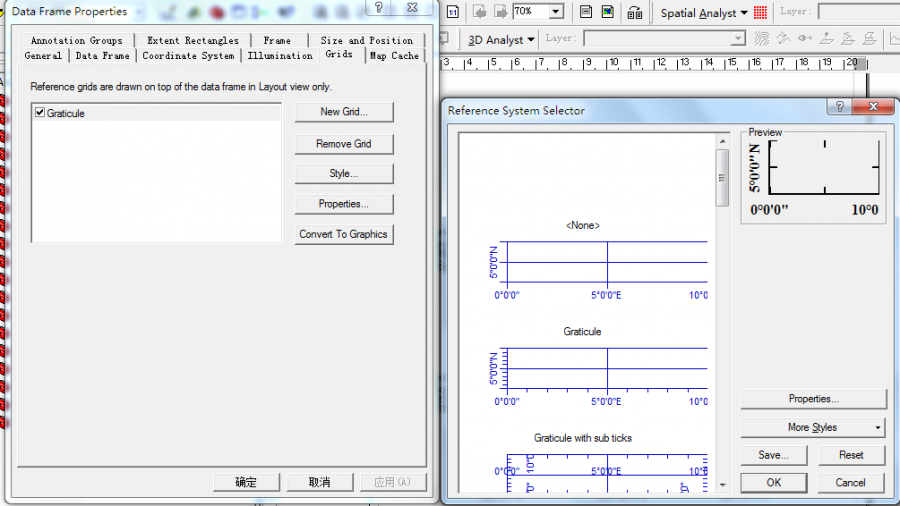Click the red Spatial Analyst histogram icon
This screenshot has width=900, height=506.
click(x=760, y=13)
